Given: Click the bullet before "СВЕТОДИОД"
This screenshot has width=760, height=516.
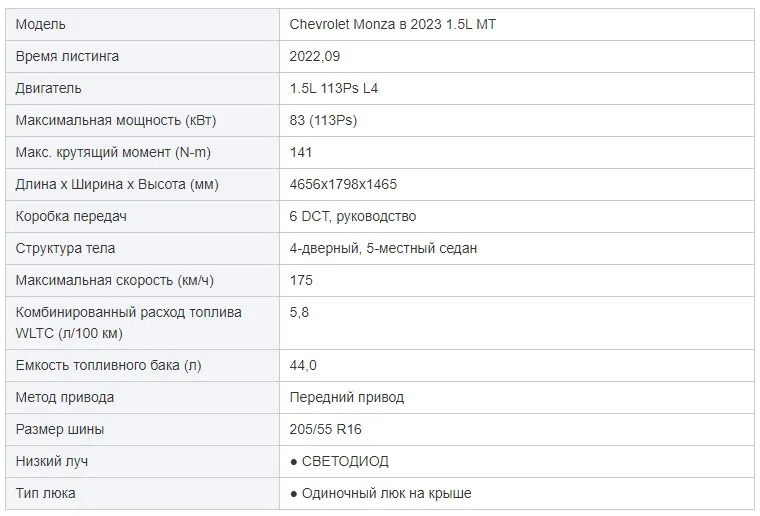Looking at the screenshot, I should (293, 462).
